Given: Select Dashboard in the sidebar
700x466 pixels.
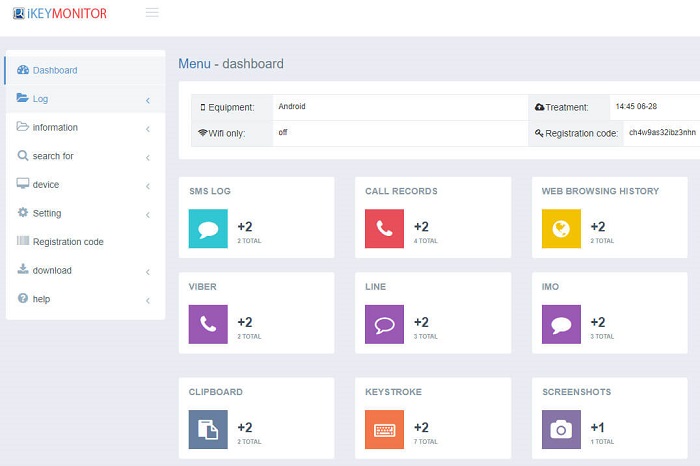Looking at the screenshot, I should [x=54, y=70].
